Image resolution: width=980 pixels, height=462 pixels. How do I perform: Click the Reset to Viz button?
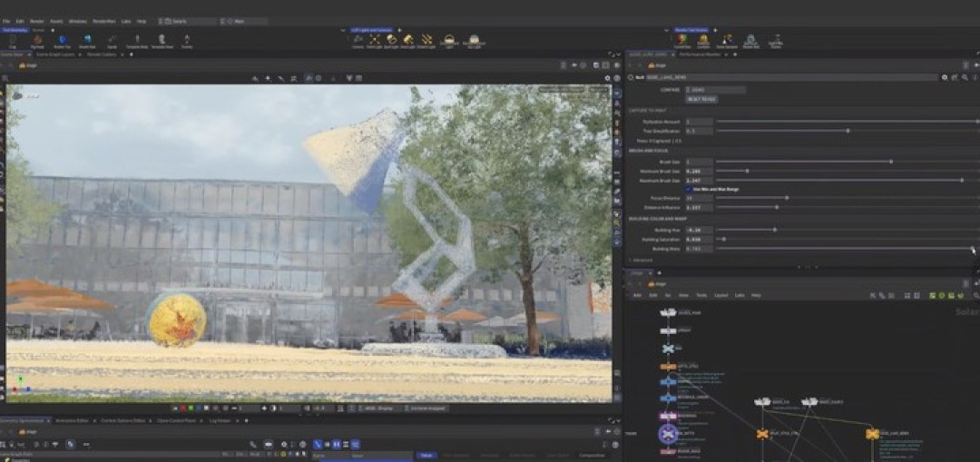[x=701, y=100]
